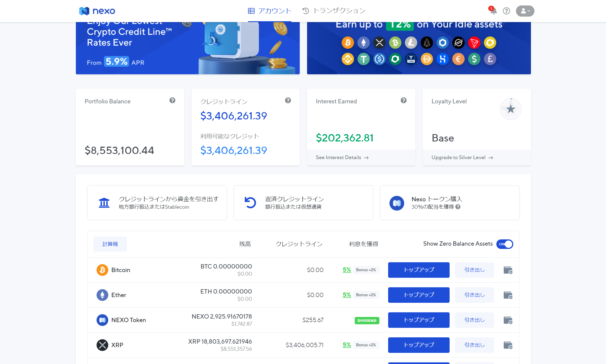Screen dimensions: 606x364
Task: Click Portfolio Balance value $8,553,100.44
Action: 119,150
